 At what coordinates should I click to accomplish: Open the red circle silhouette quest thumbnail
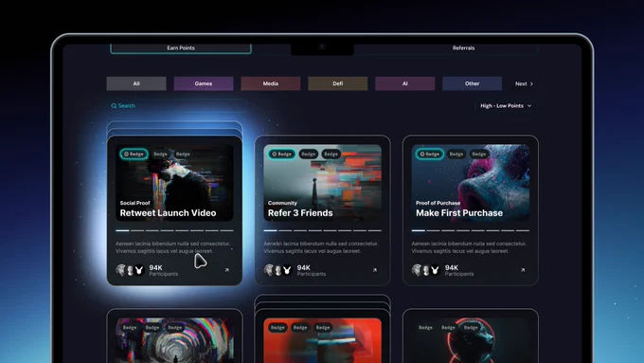click(x=471, y=340)
